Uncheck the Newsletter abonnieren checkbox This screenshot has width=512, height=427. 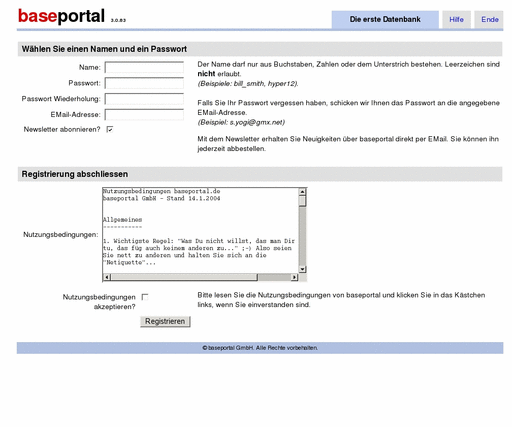(x=110, y=129)
